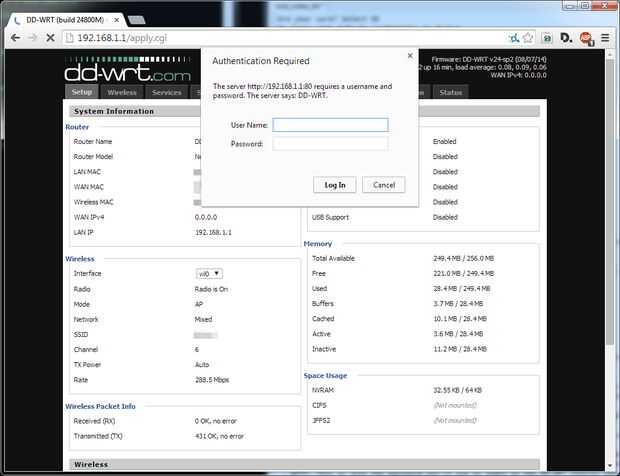Open the Wireless tab
Image resolution: width=620 pixels, height=476 pixels.
click(122, 92)
